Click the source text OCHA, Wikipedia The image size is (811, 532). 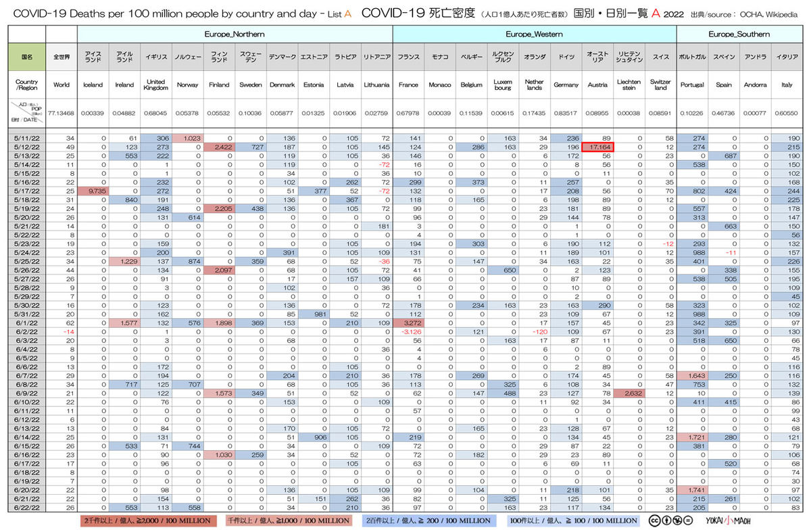tap(770, 14)
